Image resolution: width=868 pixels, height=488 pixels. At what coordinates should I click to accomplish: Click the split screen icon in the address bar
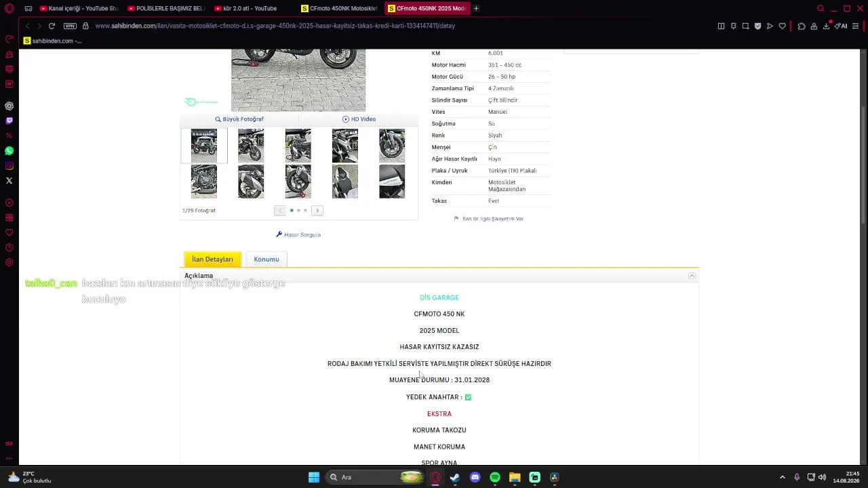[721, 26]
